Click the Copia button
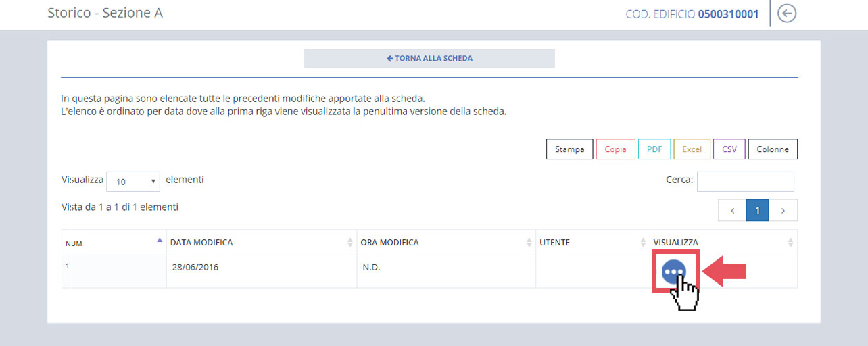 [615, 149]
